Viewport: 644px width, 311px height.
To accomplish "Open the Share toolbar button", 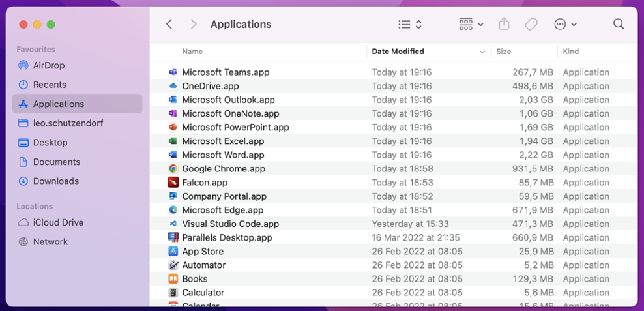I will (504, 24).
